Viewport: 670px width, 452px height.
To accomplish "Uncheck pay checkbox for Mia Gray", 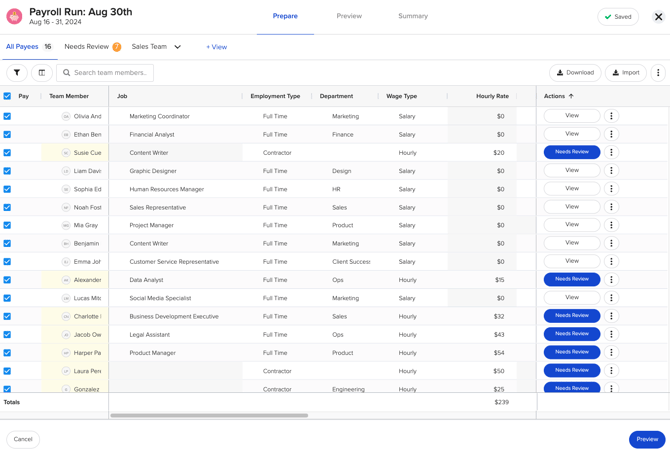I will [x=7, y=225].
